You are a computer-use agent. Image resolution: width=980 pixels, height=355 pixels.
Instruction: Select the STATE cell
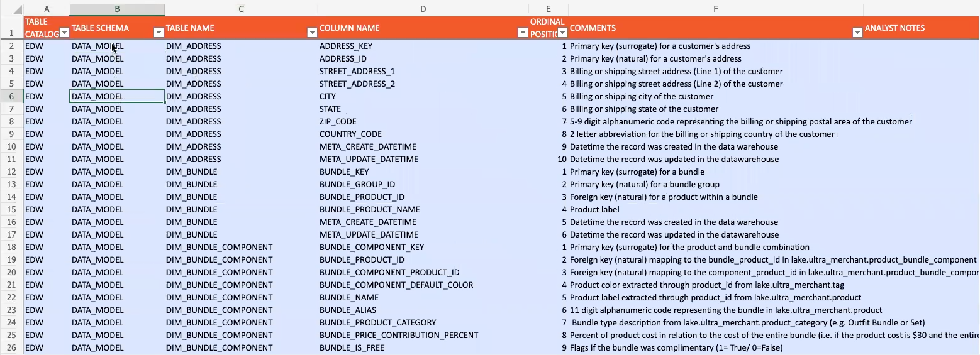point(423,109)
